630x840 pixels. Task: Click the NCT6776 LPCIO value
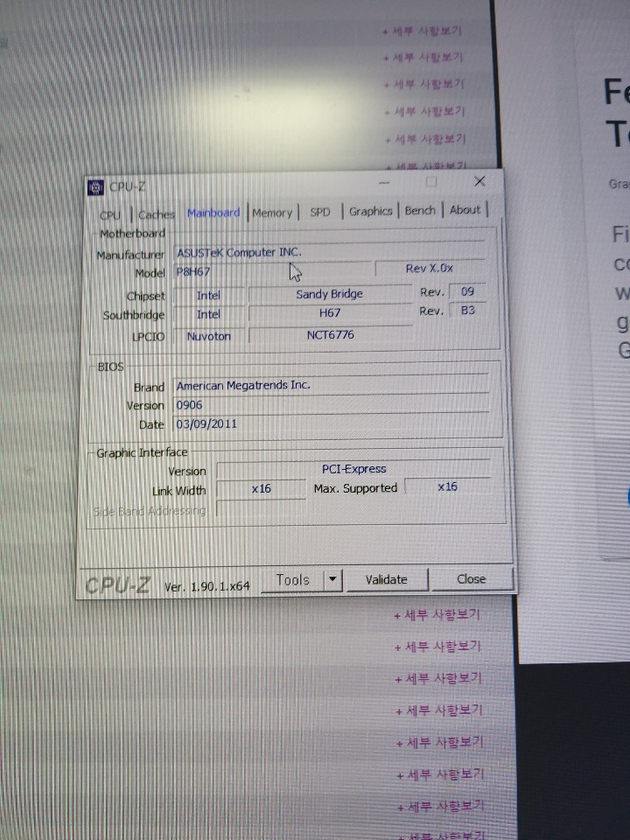click(x=330, y=335)
